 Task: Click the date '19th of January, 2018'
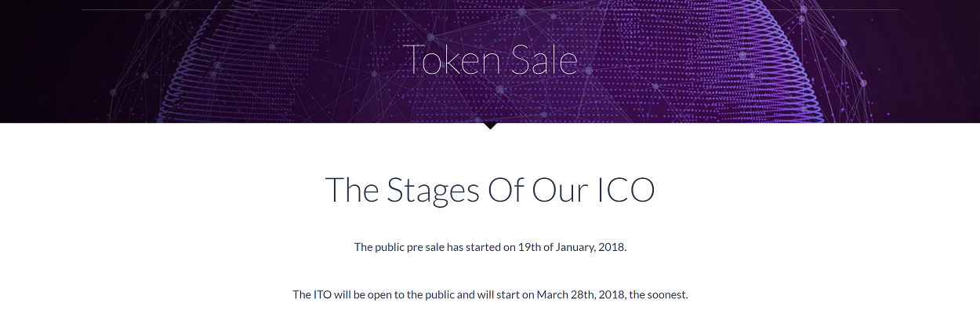[572, 247]
